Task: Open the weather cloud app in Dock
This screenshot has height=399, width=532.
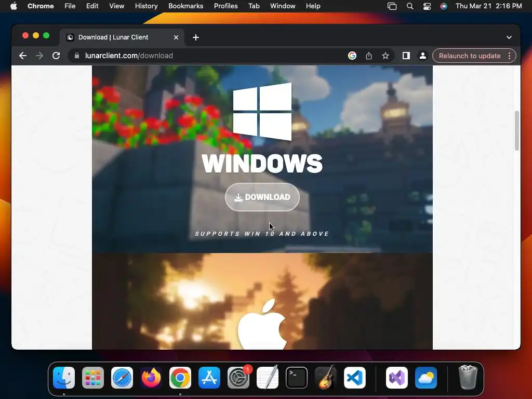Action: [426, 378]
